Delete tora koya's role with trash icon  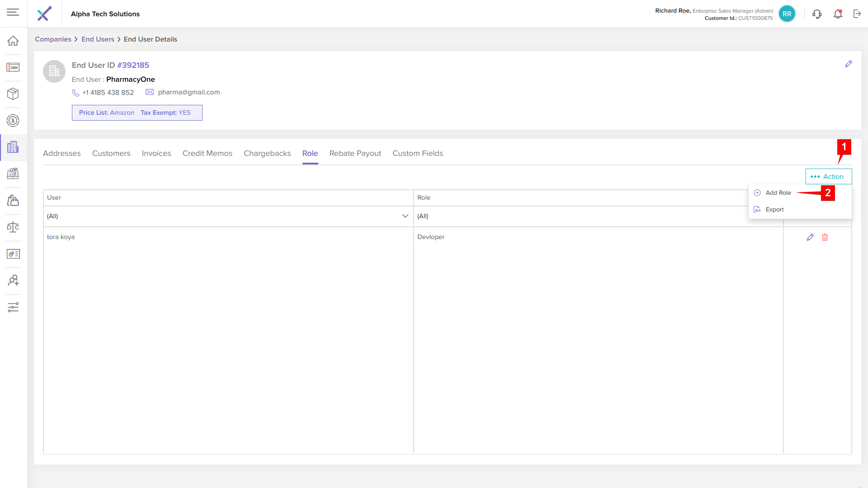click(x=825, y=237)
